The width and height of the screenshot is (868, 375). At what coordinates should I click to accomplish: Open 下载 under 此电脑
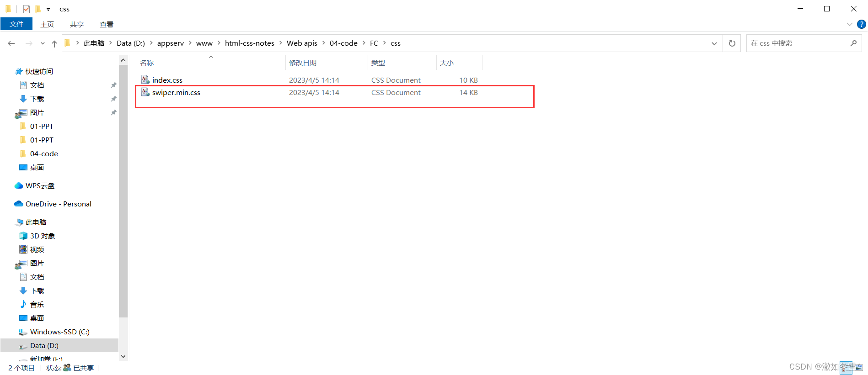[x=37, y=290]
